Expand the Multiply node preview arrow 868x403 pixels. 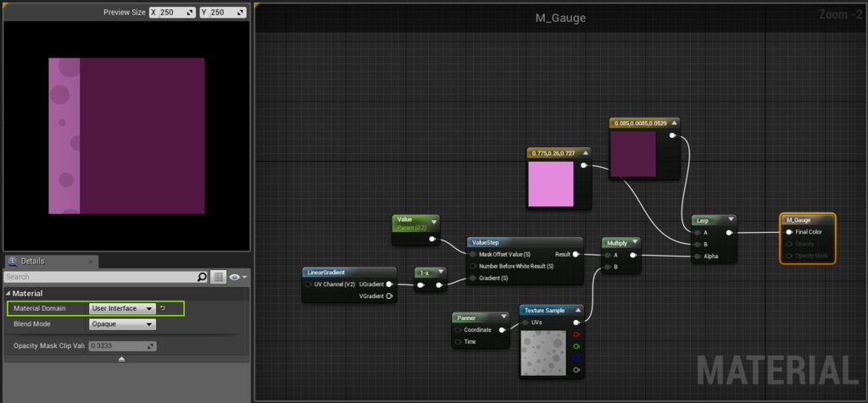[x=634, y=243]
